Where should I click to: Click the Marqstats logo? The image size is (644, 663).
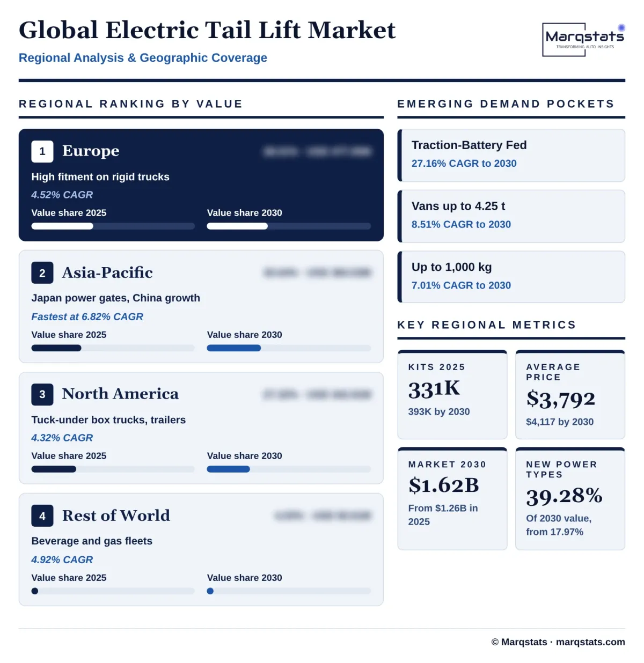(584, 39)
